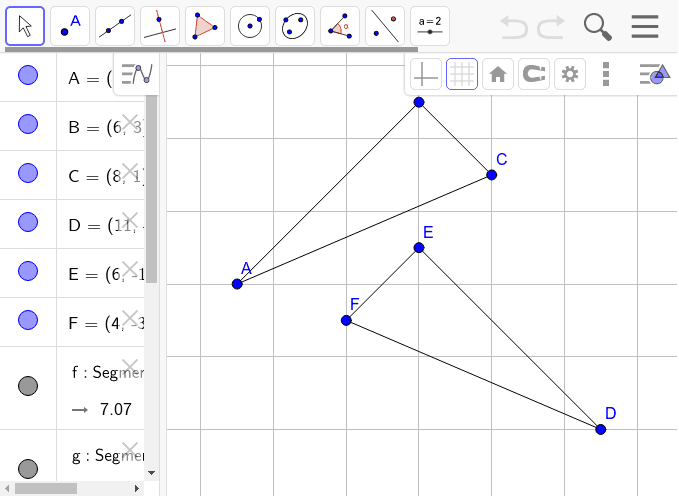Select the B = (6, 3 definition

click(x=106, y=127)
